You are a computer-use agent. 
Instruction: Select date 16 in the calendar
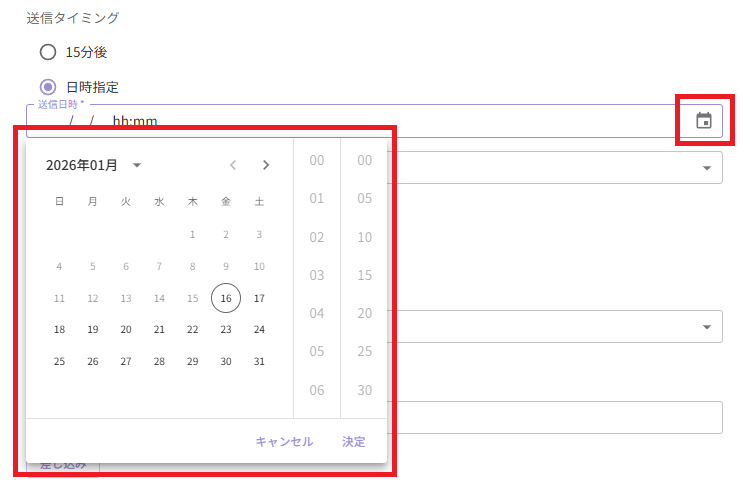[x=226, y=298]
